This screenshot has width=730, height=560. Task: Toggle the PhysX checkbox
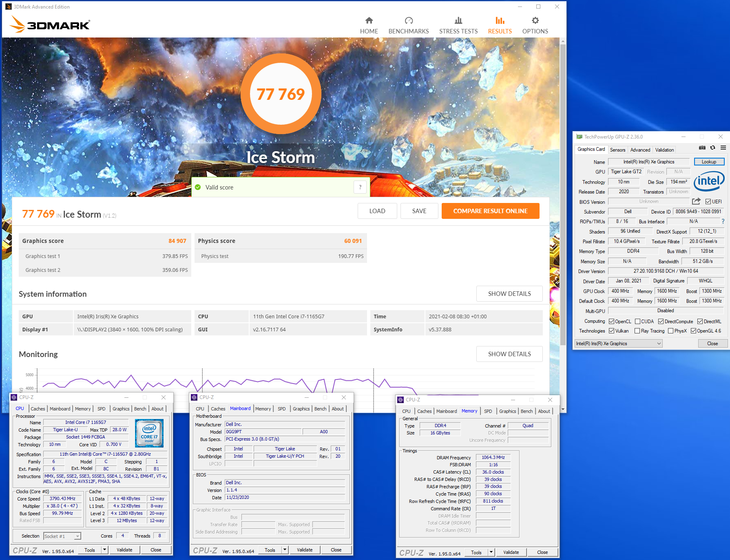670,331
